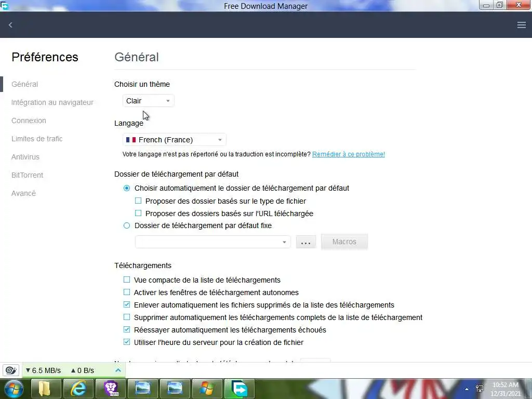This screenshot has height=399, width=532.
Task: Switch to Free Download Manager taskbar icon
Action: 239,389
